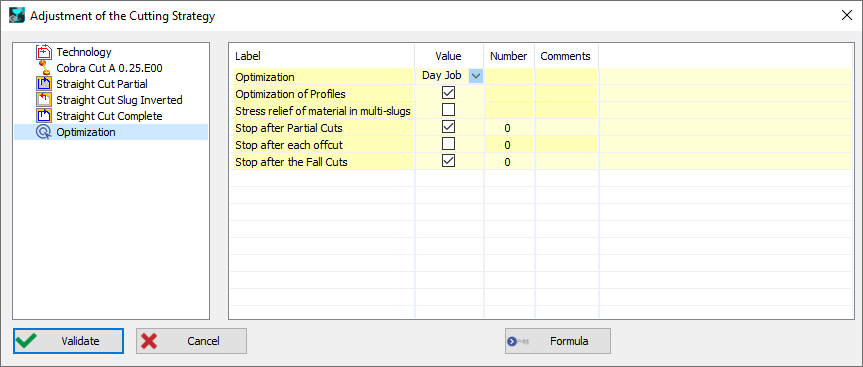Click the Formula button
This screenshot has height=367, width=863.
tap(558, 341)
